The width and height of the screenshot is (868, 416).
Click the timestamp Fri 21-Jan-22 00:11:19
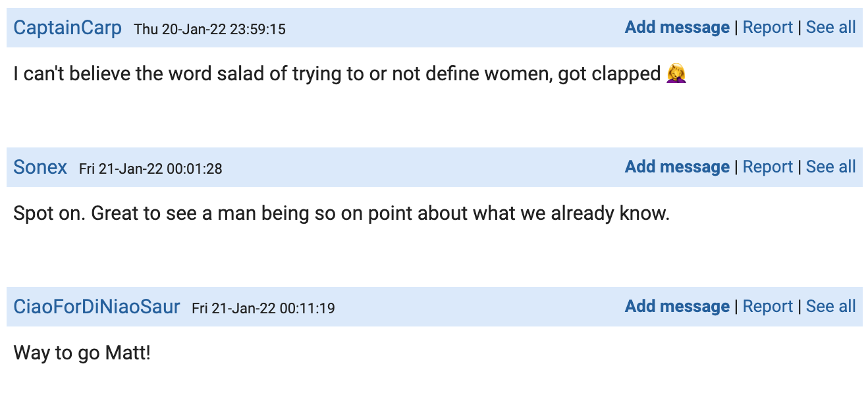[263, 309]
